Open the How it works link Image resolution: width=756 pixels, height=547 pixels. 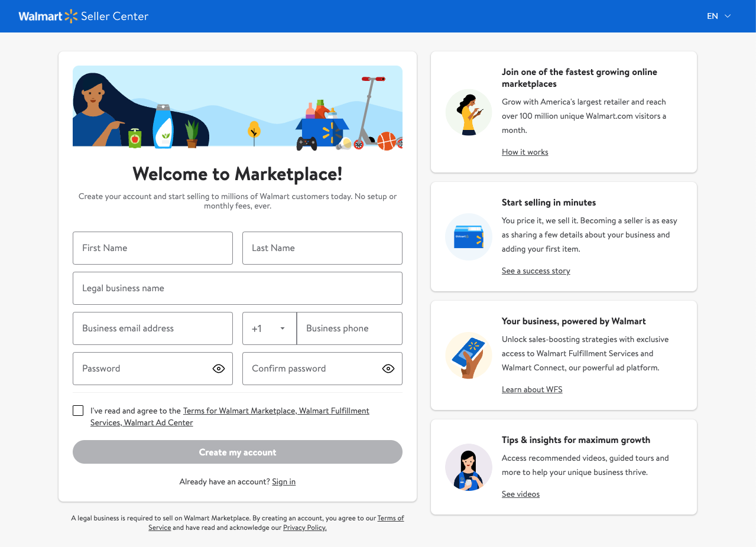[x=525, y=152]
